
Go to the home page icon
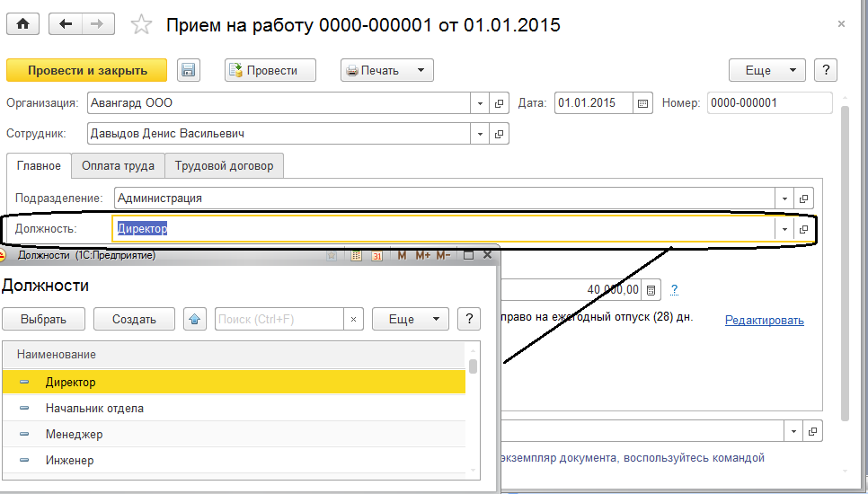click(22, 24)
